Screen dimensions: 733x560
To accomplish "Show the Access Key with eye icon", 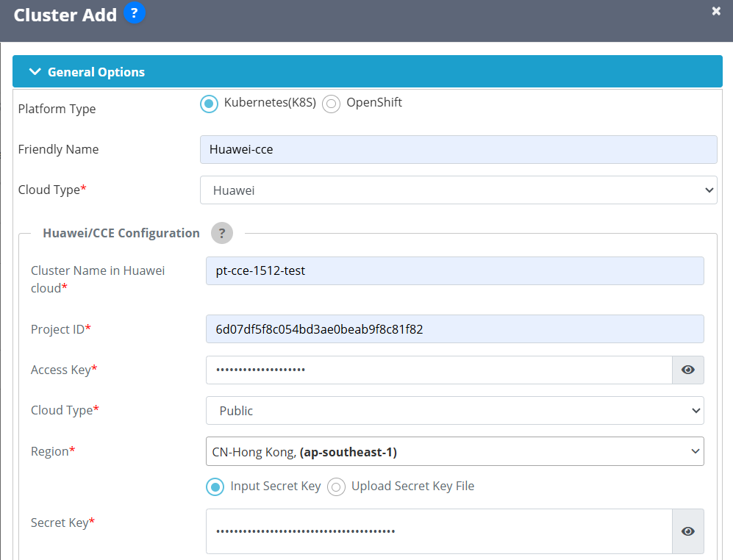I will 687,370.
